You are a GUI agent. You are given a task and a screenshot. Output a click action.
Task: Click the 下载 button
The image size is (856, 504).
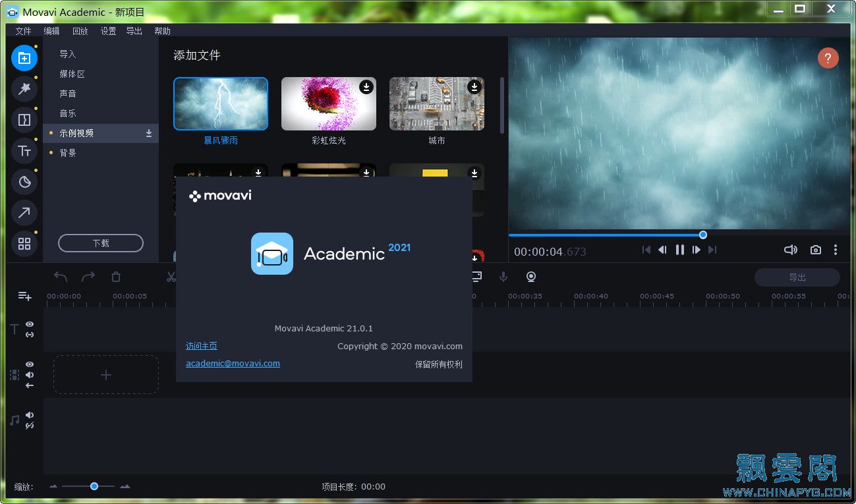tap(101, 243)
